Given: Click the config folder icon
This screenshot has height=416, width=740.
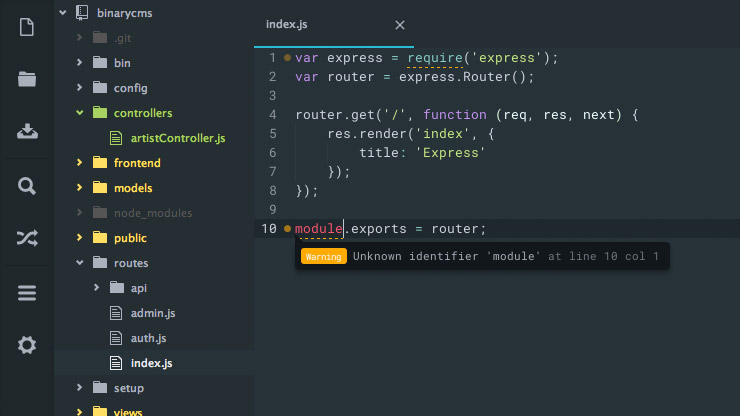Looking at the screenshot, I should [100, 87].
